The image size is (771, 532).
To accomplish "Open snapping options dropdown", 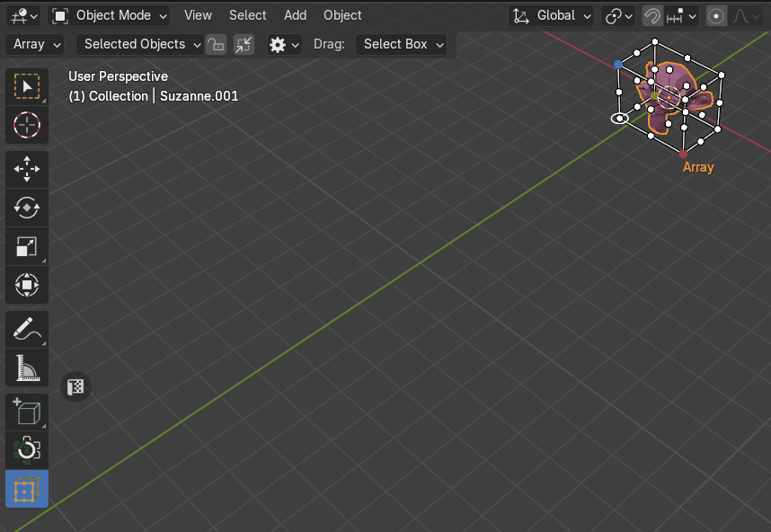I will pyautogui.click(x=681, y=16).
